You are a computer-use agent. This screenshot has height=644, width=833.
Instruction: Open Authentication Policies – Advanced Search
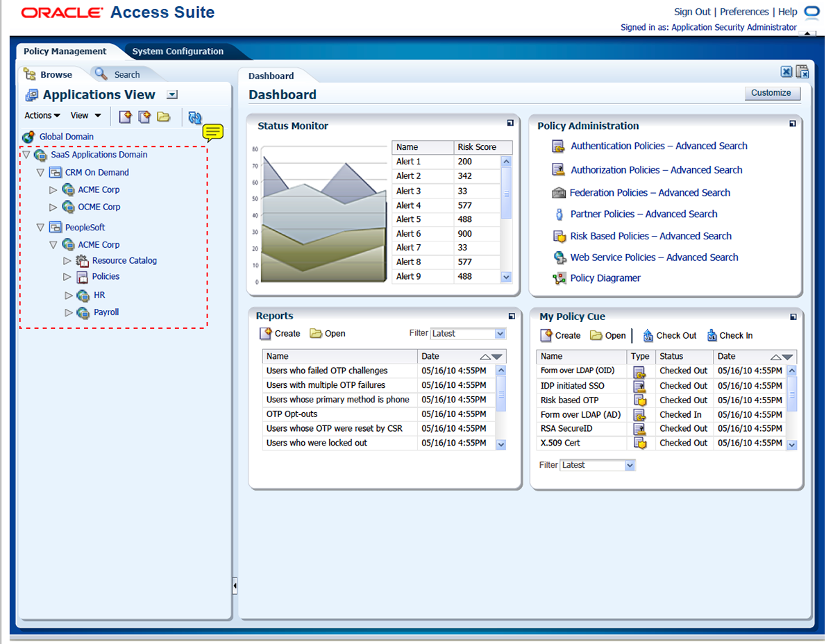(x=659, y=146)
